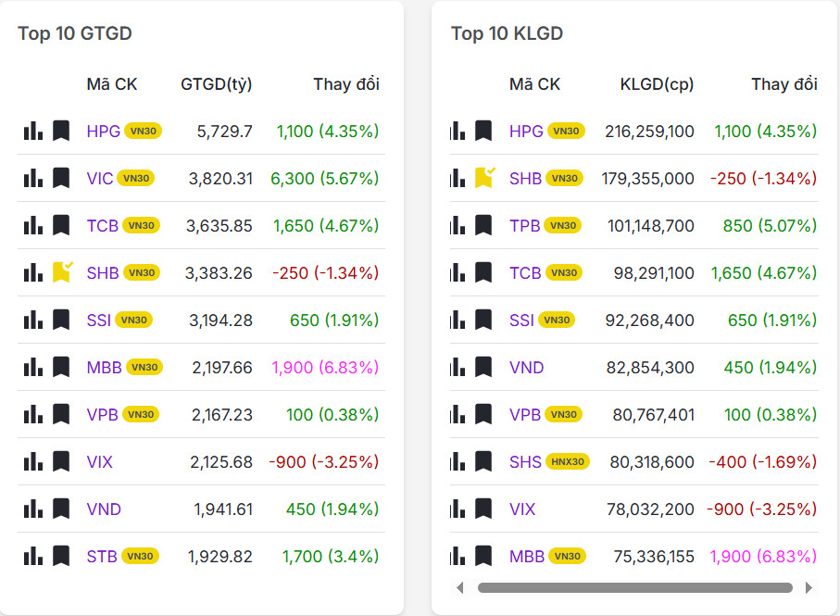Screen dimensions: 840x616
Task: Click chart icon for VPB in Top 10 KLGD
Action: 458,414
